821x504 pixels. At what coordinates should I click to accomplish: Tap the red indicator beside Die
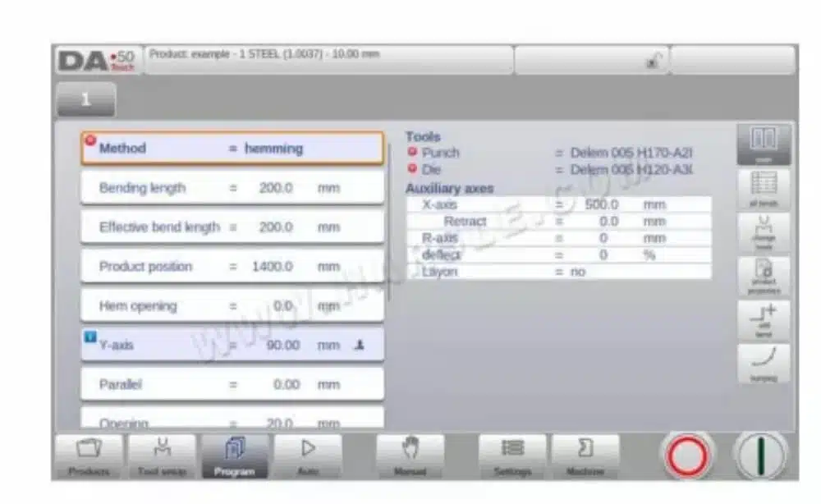(x=413, y=168)
